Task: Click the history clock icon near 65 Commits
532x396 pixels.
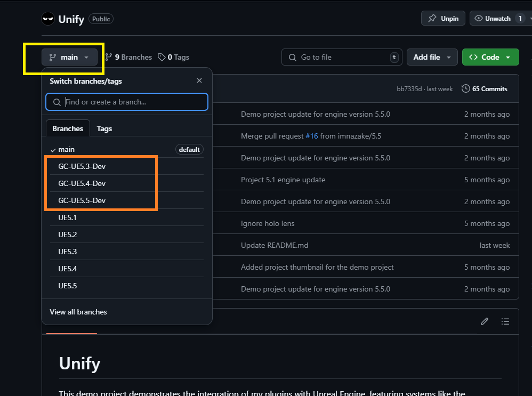Action: 465,88
